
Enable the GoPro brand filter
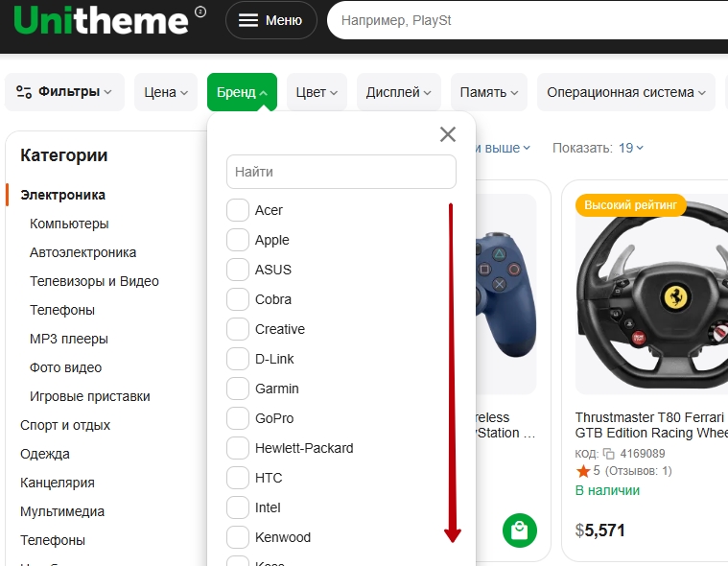(238, 418)
